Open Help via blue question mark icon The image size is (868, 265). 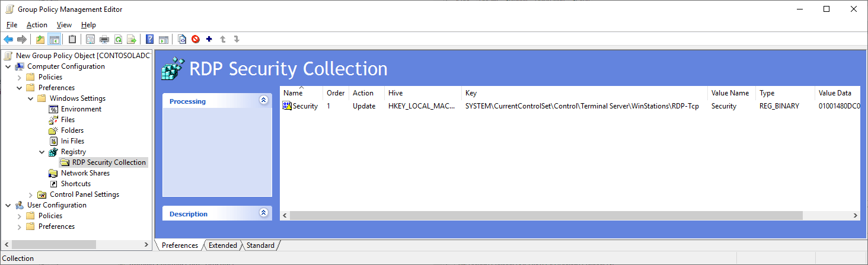(150, 39)
